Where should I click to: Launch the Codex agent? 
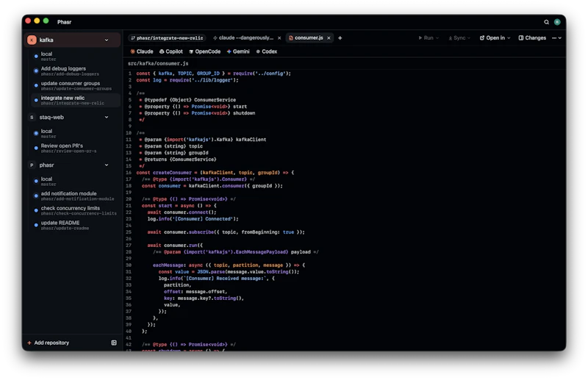click(267, 51)
